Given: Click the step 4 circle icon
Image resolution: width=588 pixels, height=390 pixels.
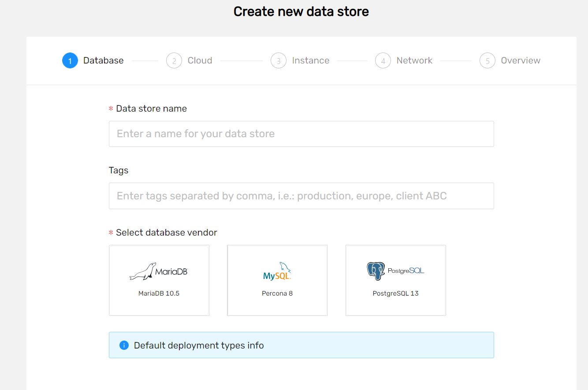Looking at the screenshot, I should 383,60.
